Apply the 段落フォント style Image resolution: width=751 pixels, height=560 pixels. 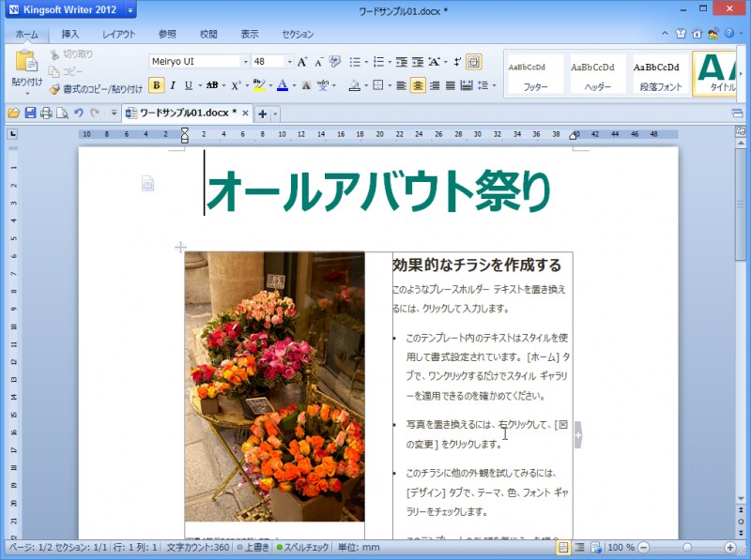(x=658, y=72)
